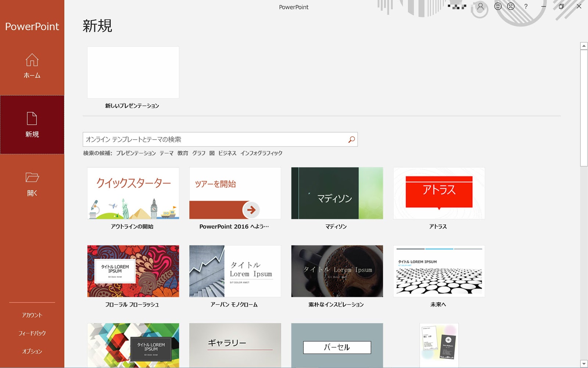Click the vertical scrollbar thumb
Viewport: 588px width, 368px height.
584,108
